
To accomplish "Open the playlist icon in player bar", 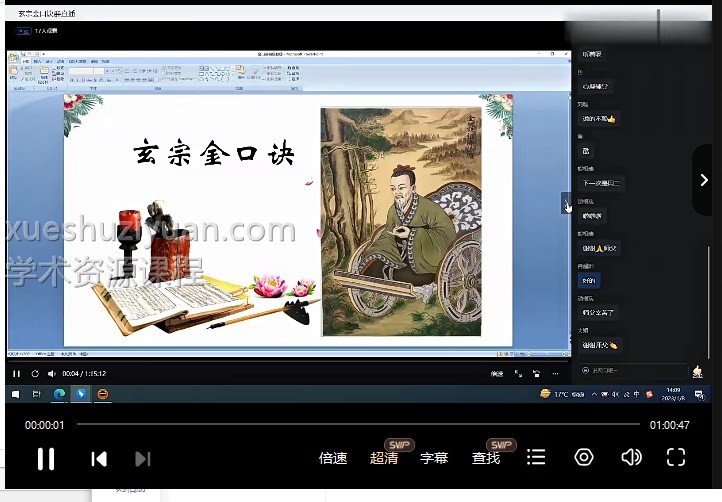I will click(537, 457).
